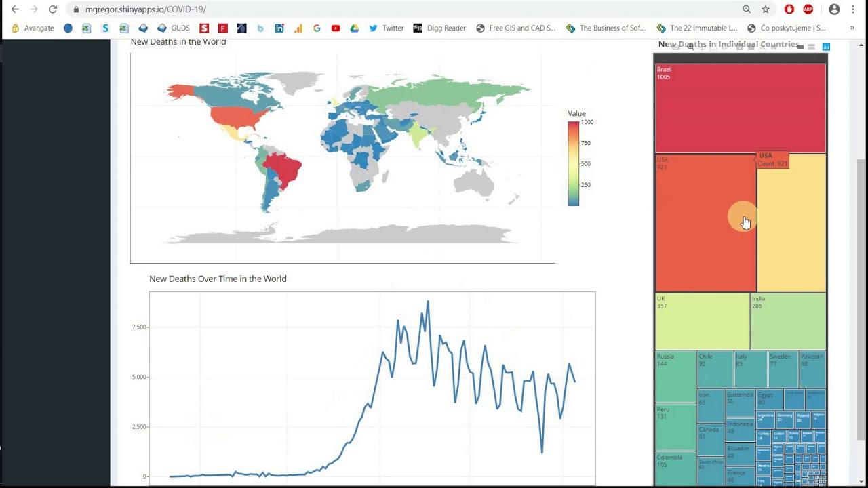Open the LinkedIn bookmark icon
Image resolution: width=868 pixels, height=488 pixels.
click(x=279, y=28)
